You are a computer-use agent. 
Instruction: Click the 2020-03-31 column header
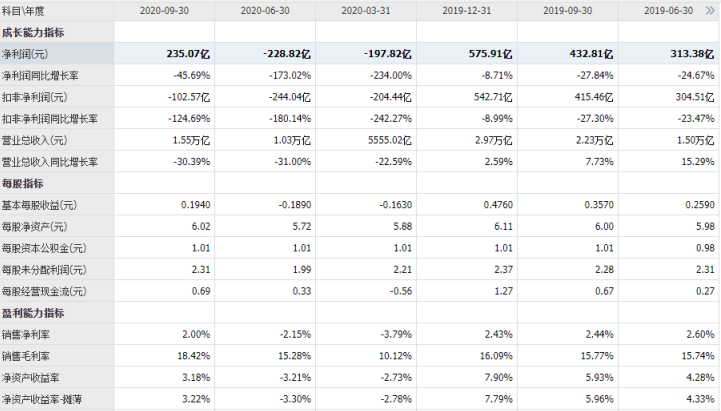[365, 10]
